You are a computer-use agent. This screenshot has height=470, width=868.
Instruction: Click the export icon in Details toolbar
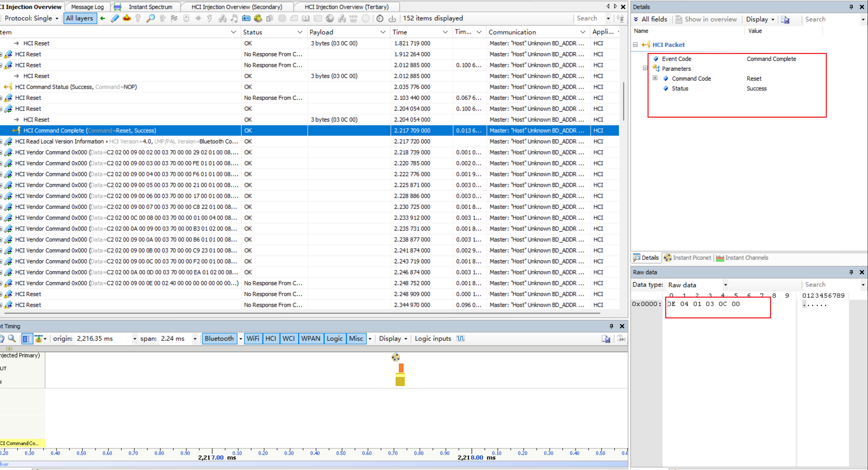tap(785, 19)
